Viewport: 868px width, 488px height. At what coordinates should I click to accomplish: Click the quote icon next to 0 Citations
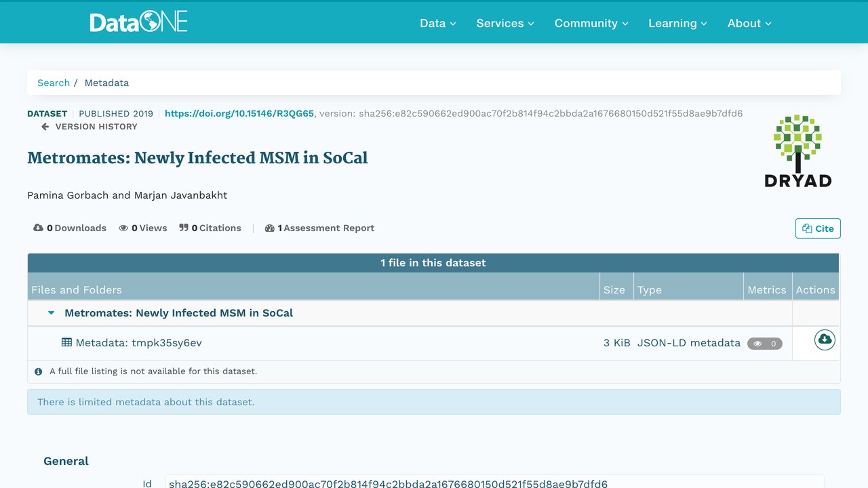[x=184, y=228]
